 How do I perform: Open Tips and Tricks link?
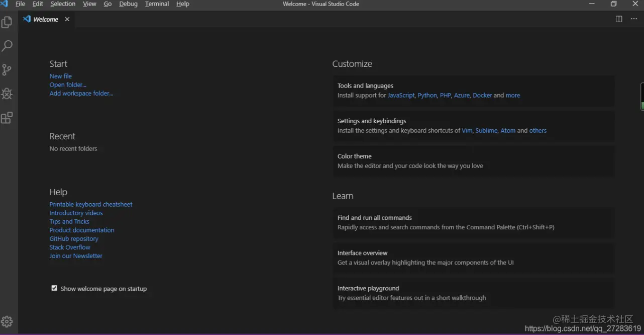69,222
